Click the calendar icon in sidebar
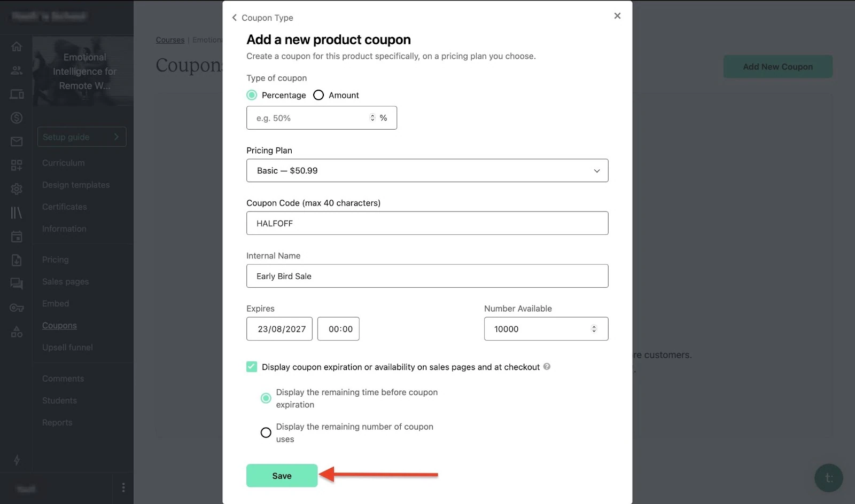855x504 pixels. point(17,237)
